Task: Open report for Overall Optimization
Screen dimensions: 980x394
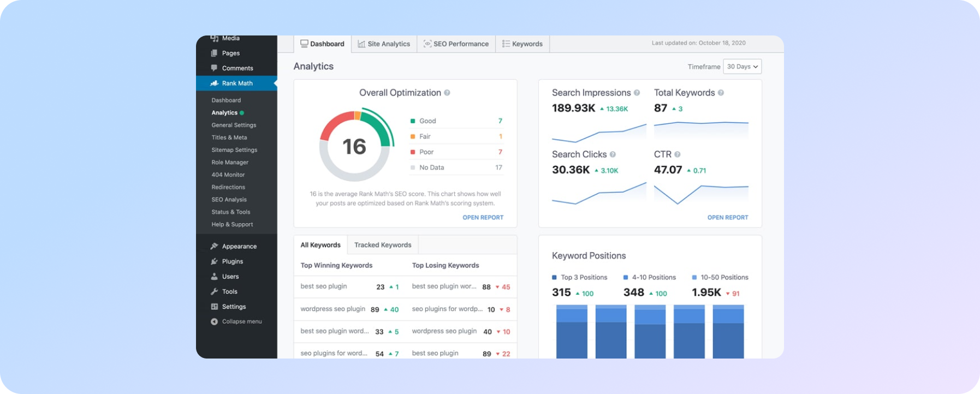Action: point(483,217)
